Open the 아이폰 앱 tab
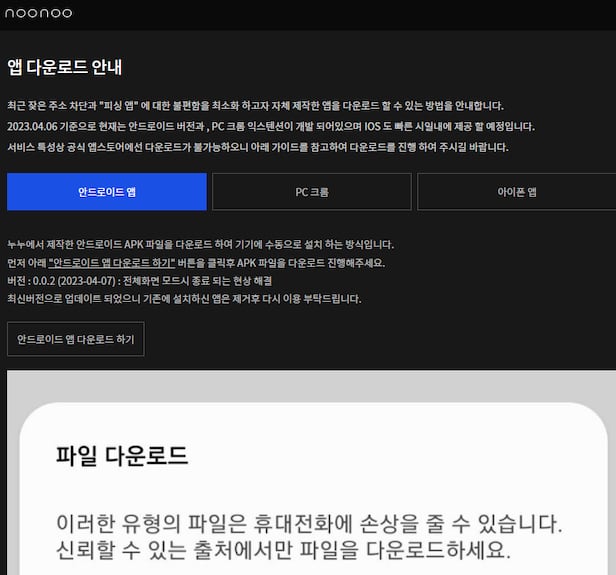 coord(517,191)
